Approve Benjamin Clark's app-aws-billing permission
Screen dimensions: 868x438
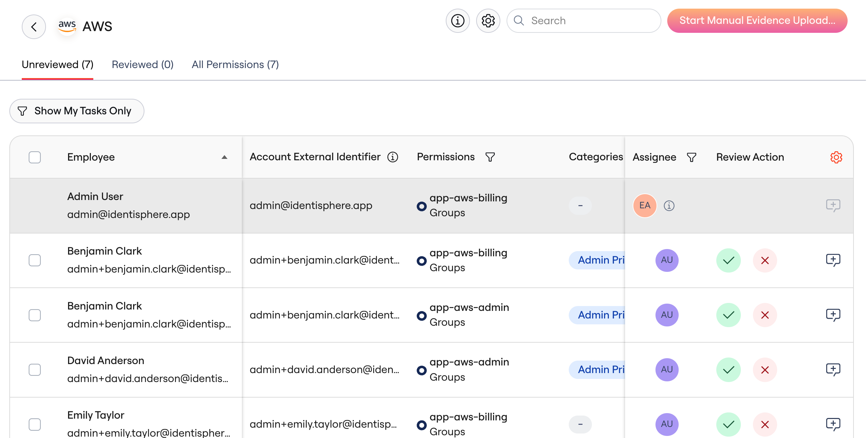tap(728, 260)
